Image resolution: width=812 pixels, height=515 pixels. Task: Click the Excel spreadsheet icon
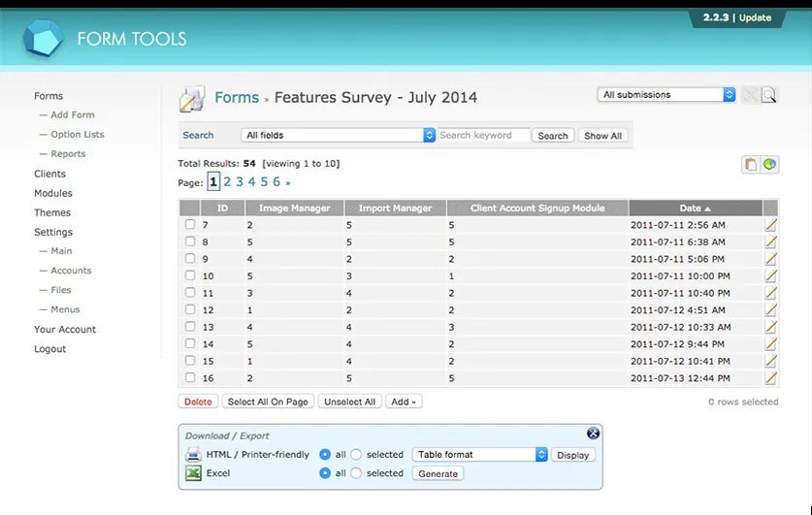pyautogui.click(x=193, y=473)
